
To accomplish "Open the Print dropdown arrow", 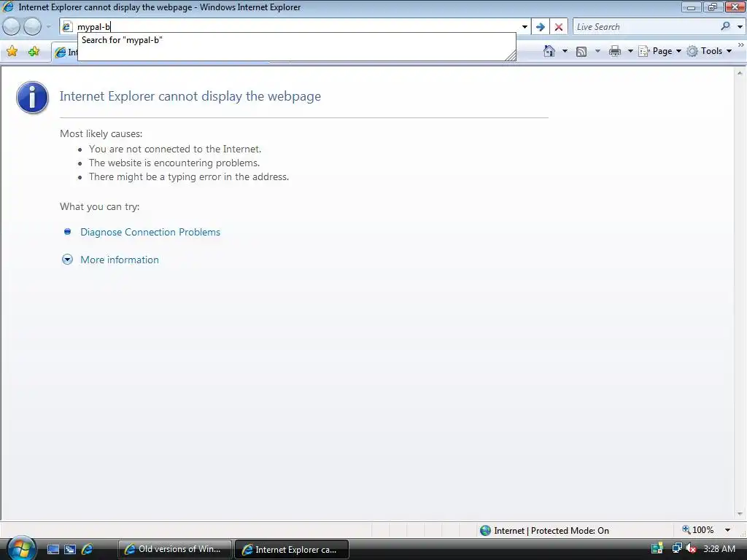I will coord(630,51).
